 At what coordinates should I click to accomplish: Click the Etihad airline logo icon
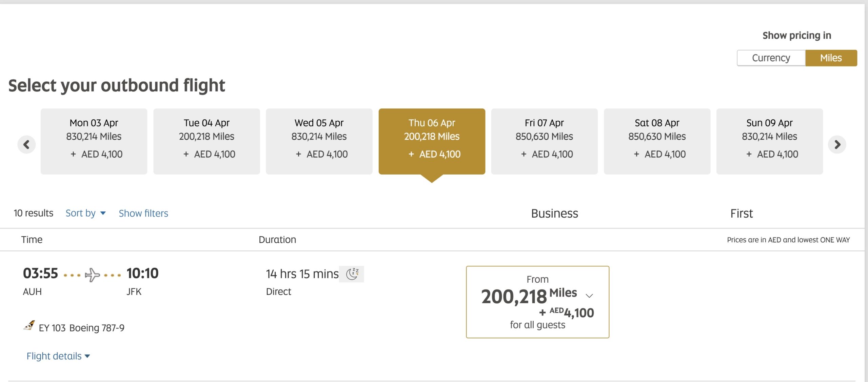coord(29,326)
